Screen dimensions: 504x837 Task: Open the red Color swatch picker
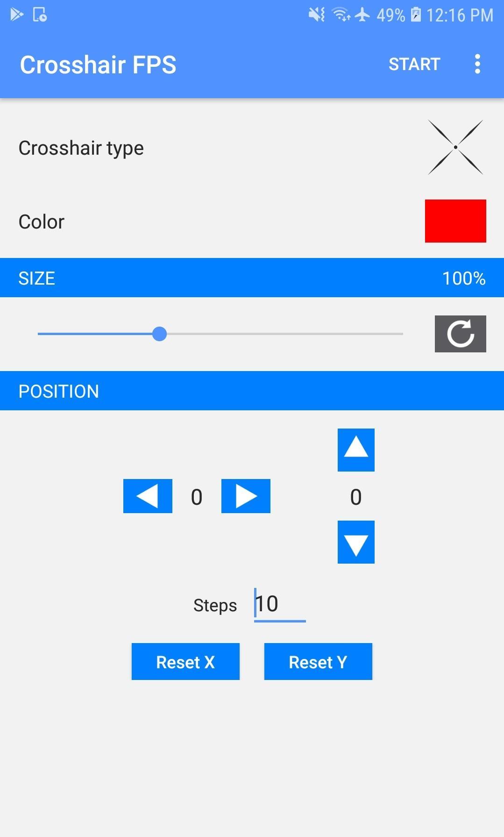pos(455,221)
